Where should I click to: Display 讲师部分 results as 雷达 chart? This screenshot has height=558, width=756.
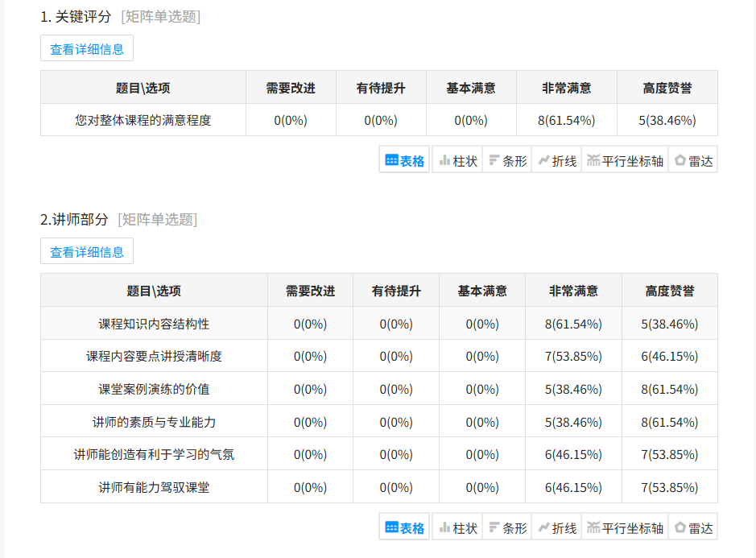tap(693, 527)
